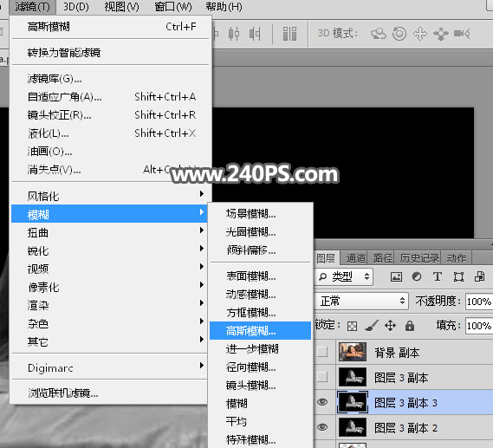This screenshot has height=448, width=493.
Task: Lock position move icon
Action: (x=390, y=326)
